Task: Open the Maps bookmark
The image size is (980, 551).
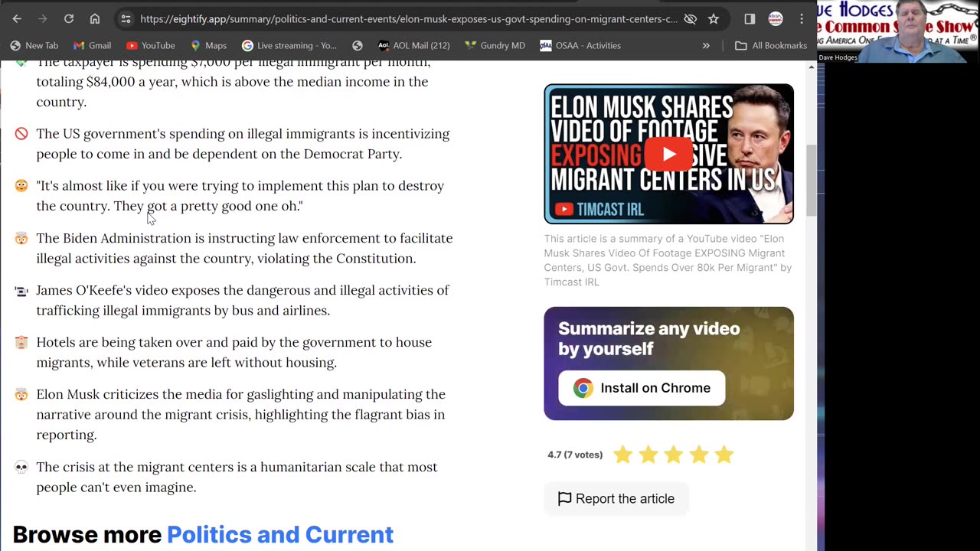Action: click(x=208, y=45)
